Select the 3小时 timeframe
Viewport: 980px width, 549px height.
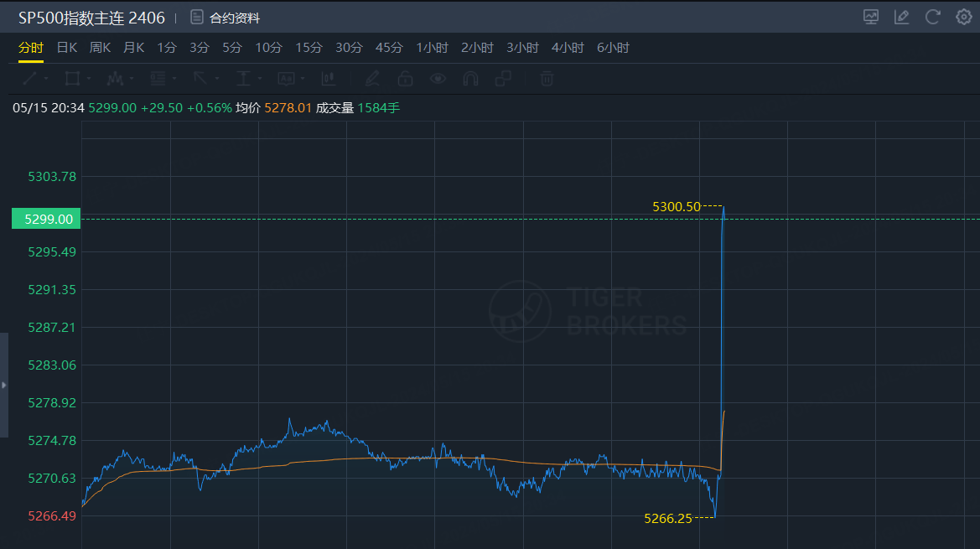pyautogui.click(x=522, y=48)
